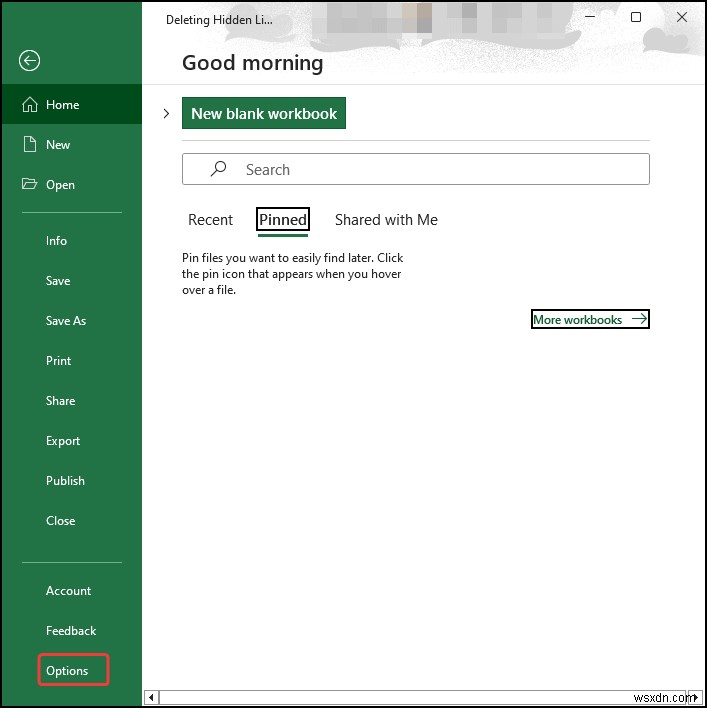Open Excel Options

click(73, 670)
